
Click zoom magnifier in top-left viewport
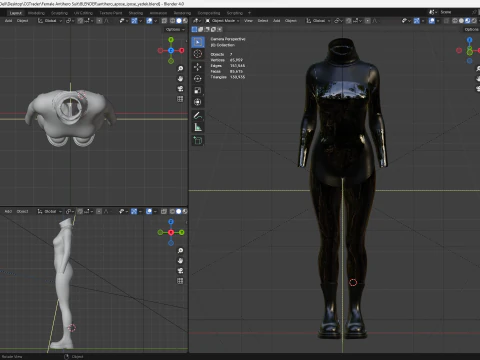(x=180, y=68)
